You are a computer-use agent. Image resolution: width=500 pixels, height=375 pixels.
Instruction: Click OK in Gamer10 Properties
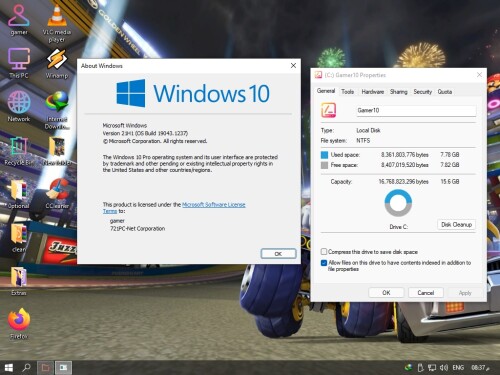tap(386, 293)
